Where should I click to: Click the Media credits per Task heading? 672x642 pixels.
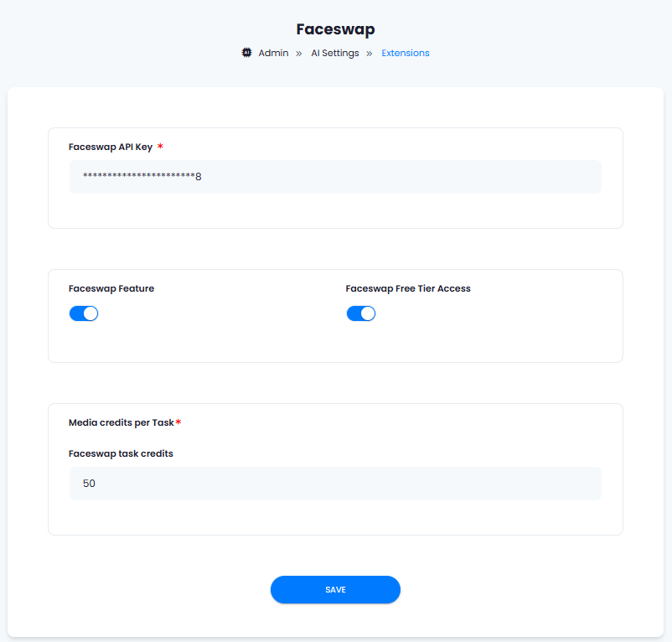121,422
